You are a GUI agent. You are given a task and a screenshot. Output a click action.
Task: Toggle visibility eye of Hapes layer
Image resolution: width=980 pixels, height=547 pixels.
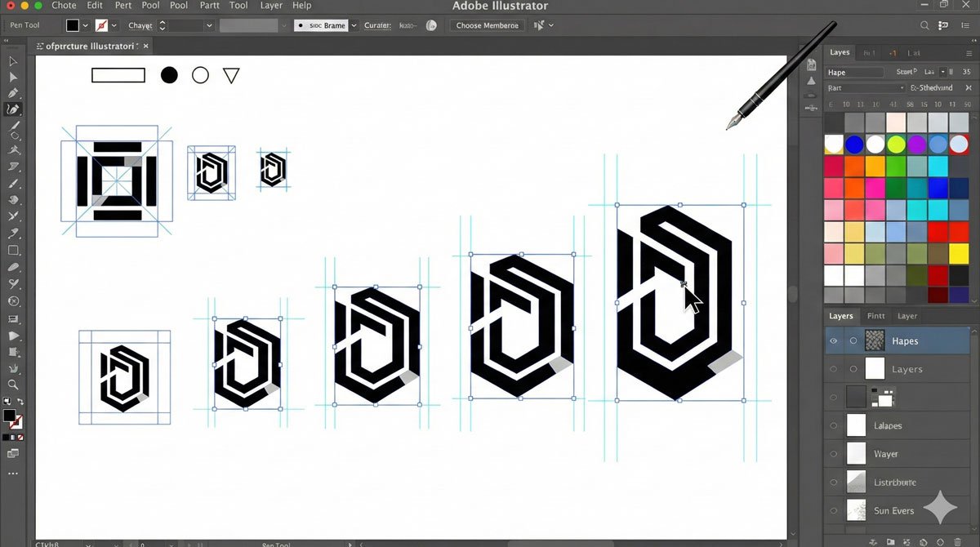[x=834, y=341]
